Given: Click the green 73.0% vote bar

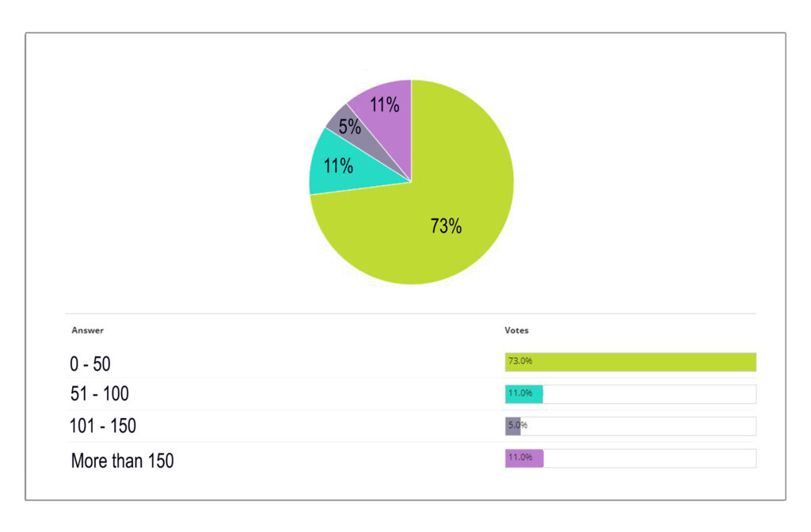Looking at the screenshot, I should pyautogui.click(x=630, y=362).
